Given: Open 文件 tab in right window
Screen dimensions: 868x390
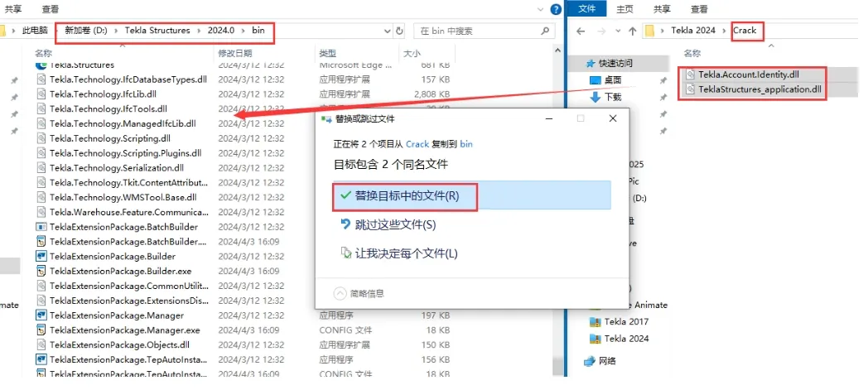Looking at the screenshot, I should (586, 9).
